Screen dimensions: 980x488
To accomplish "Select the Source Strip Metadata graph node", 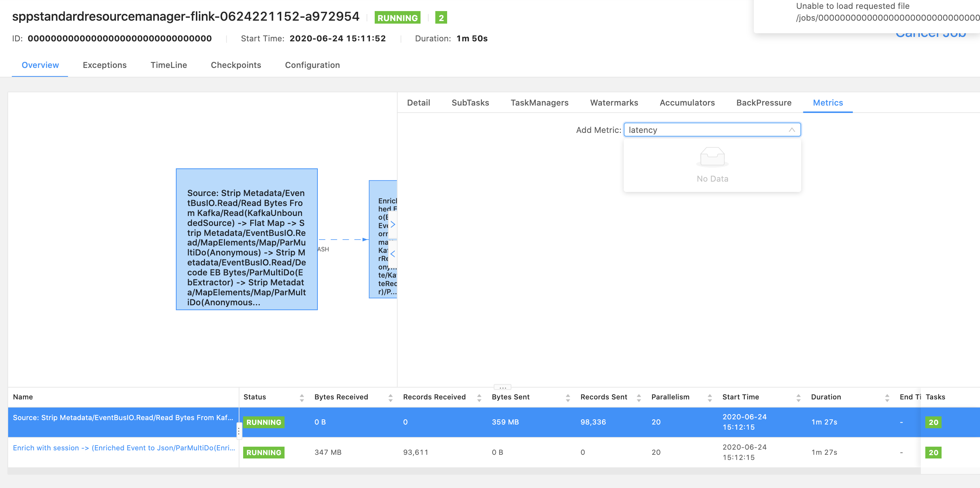I will click(246, 240).
